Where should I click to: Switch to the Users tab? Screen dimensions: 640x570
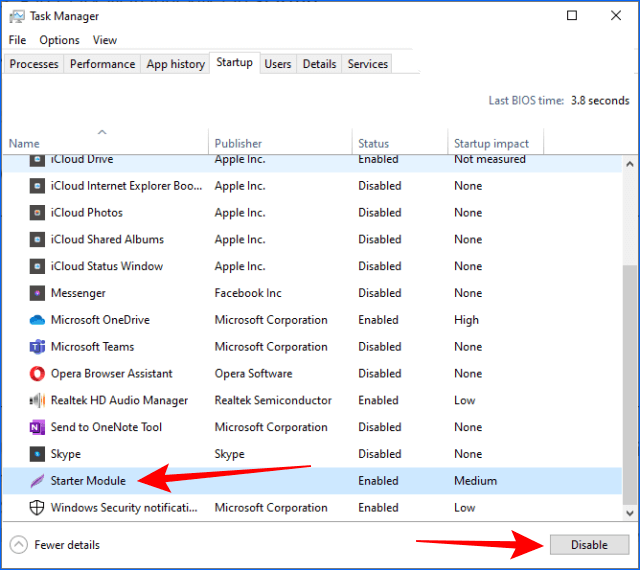(278, 64)
